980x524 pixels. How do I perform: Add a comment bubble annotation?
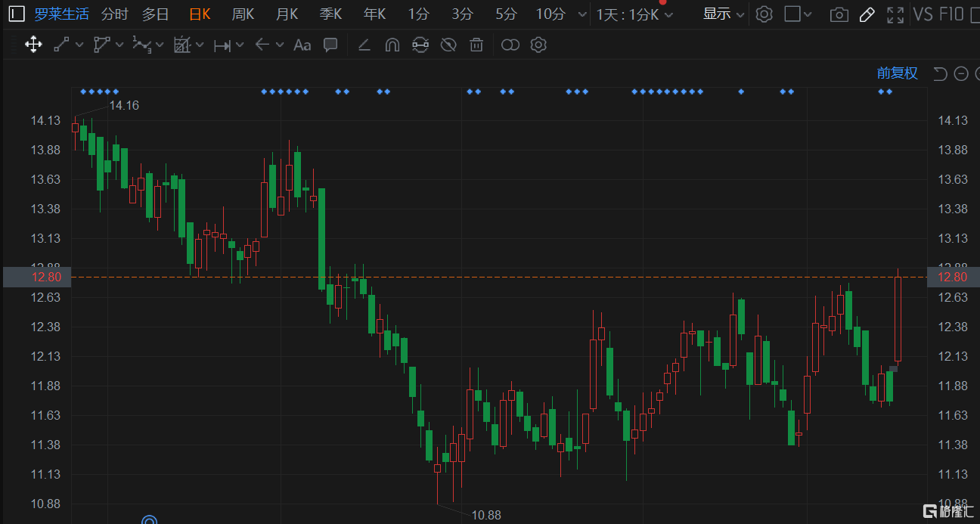330,45
